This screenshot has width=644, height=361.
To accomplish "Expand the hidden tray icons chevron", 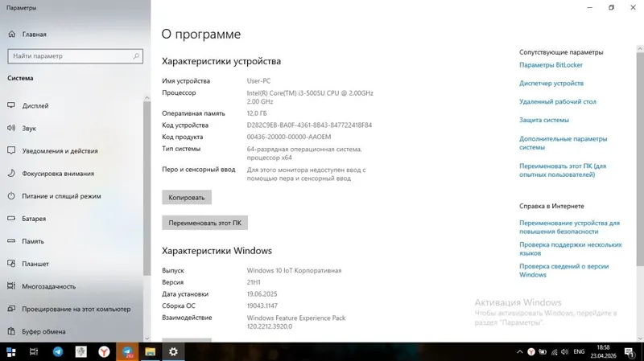I will [x=519, y=352].
